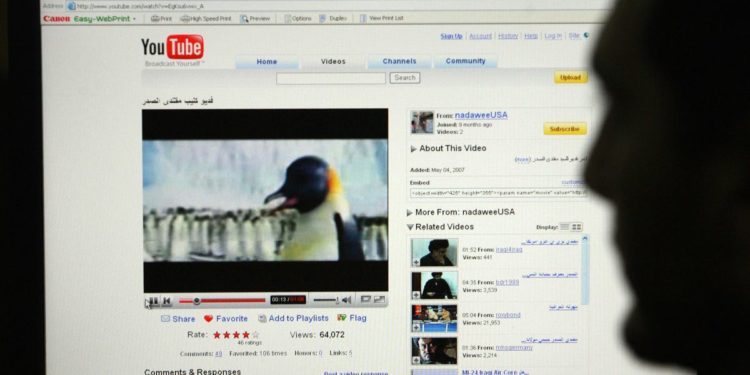Viewport: 750px width, 375px height.
Task: Open the Share link
Action: 184,319
